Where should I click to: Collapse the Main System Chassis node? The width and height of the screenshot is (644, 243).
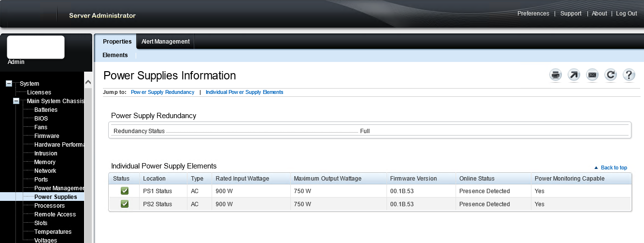(16, 101)
